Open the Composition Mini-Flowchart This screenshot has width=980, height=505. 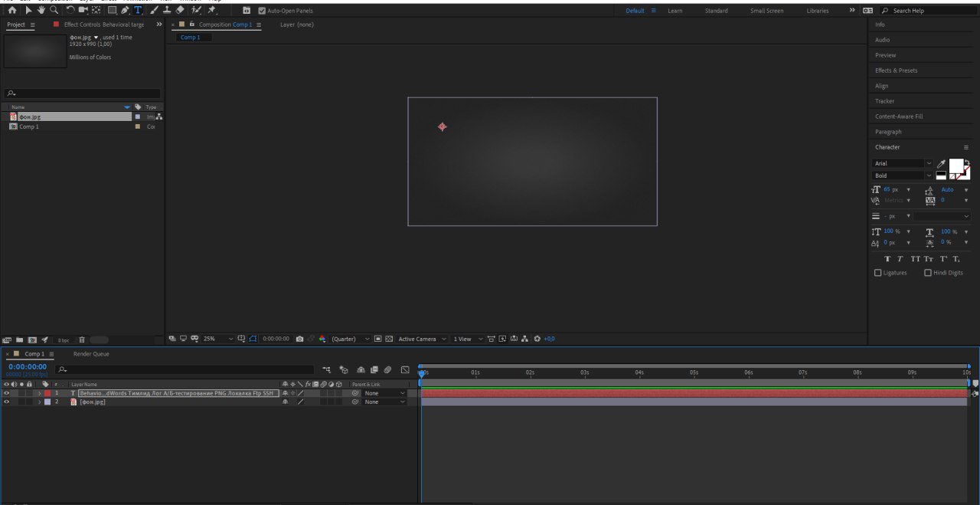pos(327,369)
